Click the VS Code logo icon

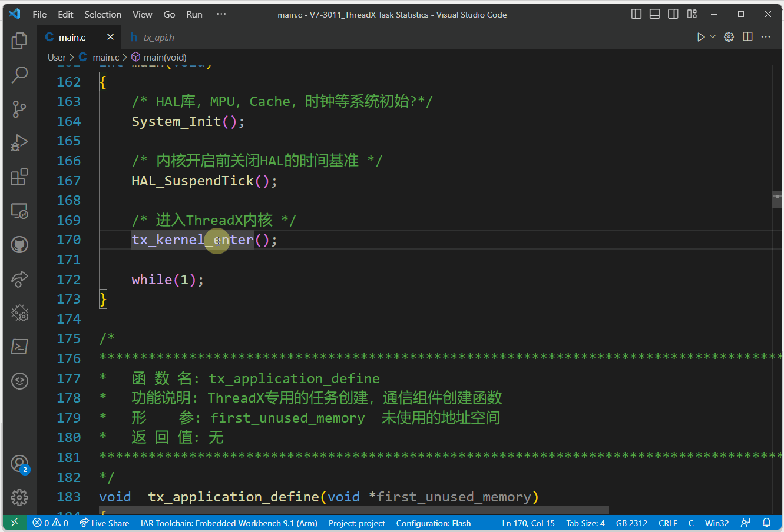coord(15,14)
